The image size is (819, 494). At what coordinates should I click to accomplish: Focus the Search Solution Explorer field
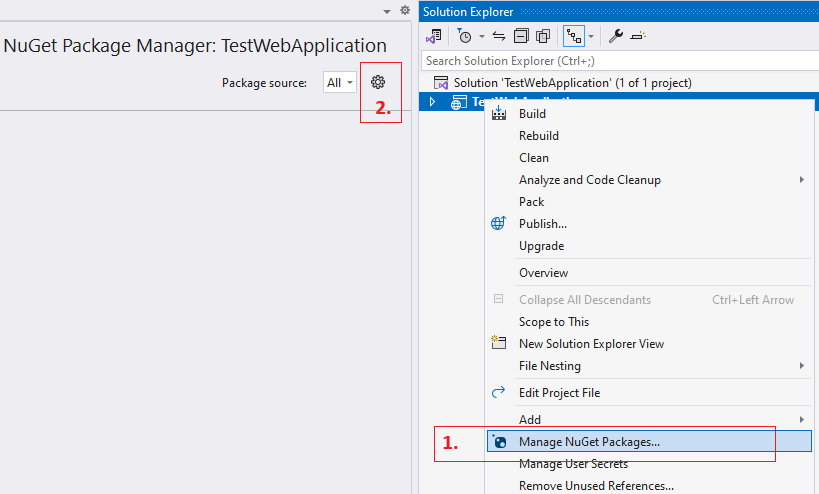click(x=620, y=61)
